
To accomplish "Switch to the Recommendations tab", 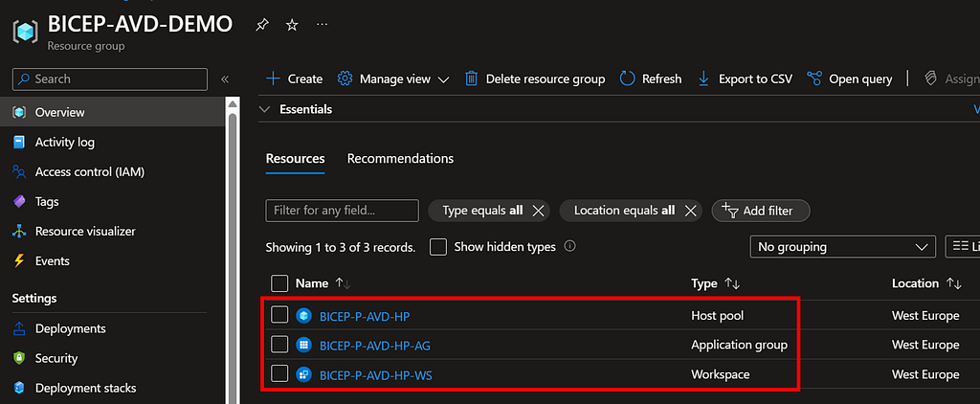I will pos(401,159).
